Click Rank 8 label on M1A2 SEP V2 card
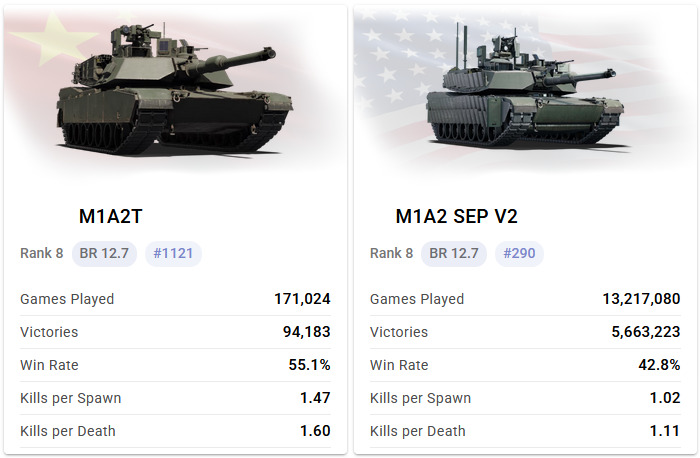The image size is (700, 458). pyautogui.click(x=391, y=253)
